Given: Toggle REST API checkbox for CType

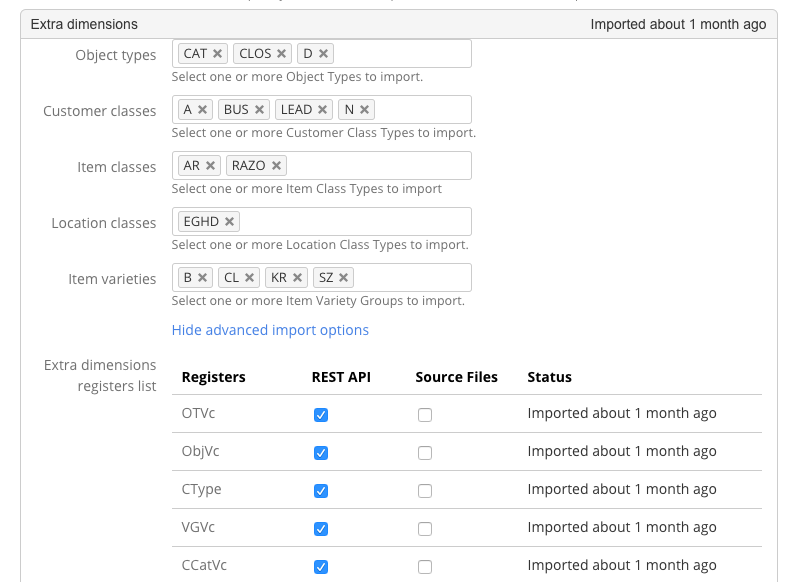Looking at the screenshot, I should [321, 491].
